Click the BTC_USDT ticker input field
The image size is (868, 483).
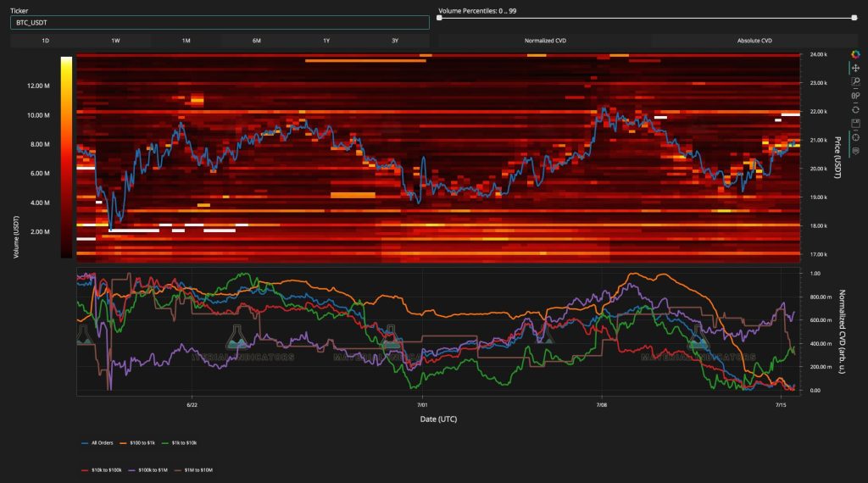(x=220, y=23)
